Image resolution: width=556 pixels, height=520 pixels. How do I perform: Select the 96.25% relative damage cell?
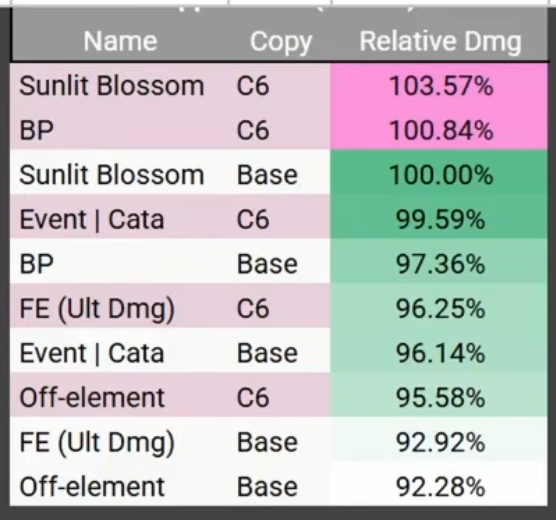439,308
